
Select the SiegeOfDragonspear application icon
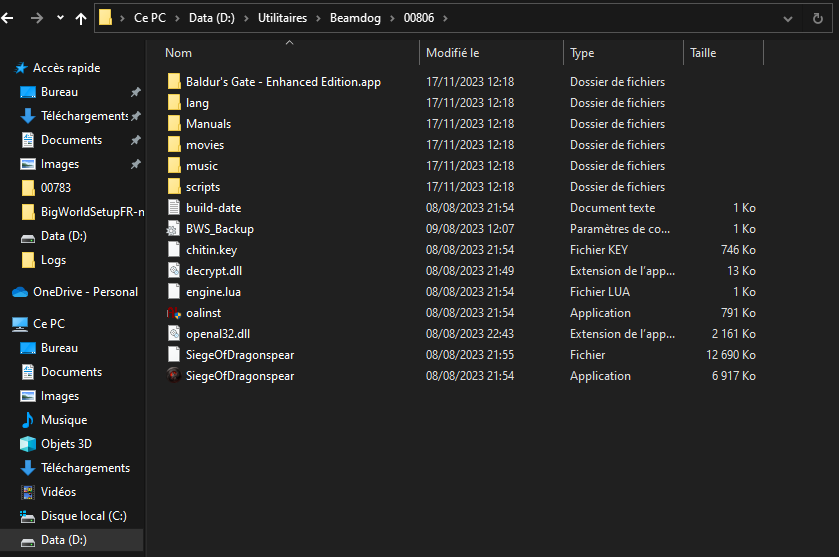(x=174, y=376)
